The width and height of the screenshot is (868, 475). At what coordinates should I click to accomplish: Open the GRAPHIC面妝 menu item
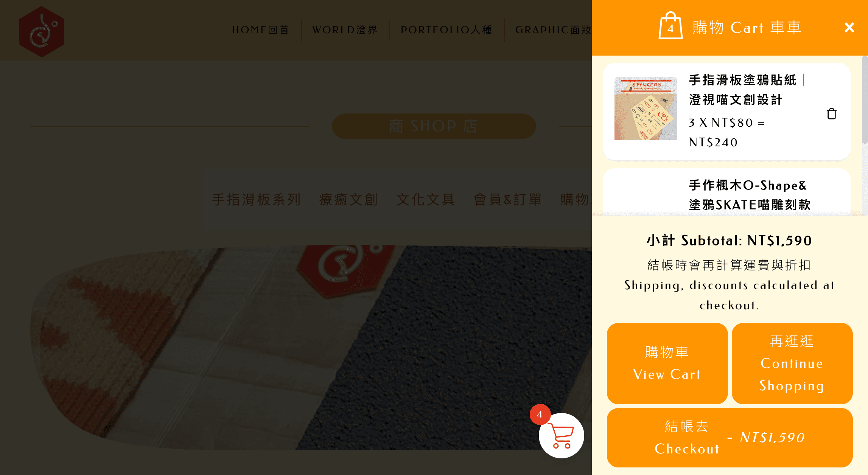coord(553,30)
